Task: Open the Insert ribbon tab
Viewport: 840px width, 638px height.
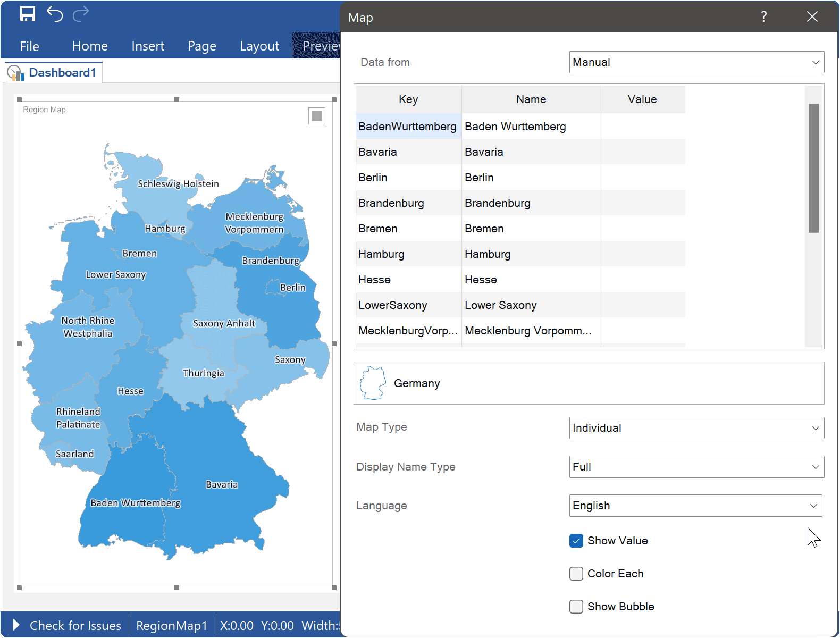Action: (148, 46)
